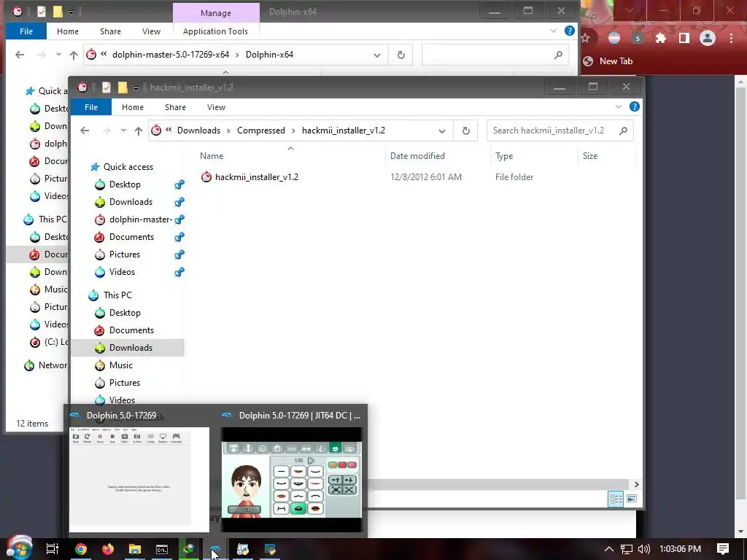This screenshot has width=747, height=560.
Task: Select Documents under This PC in hackmii sidebar
Action: coord(131,330)
